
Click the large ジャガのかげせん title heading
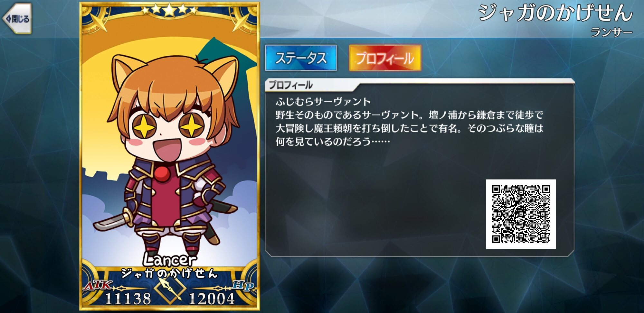[x=555, y=13]
